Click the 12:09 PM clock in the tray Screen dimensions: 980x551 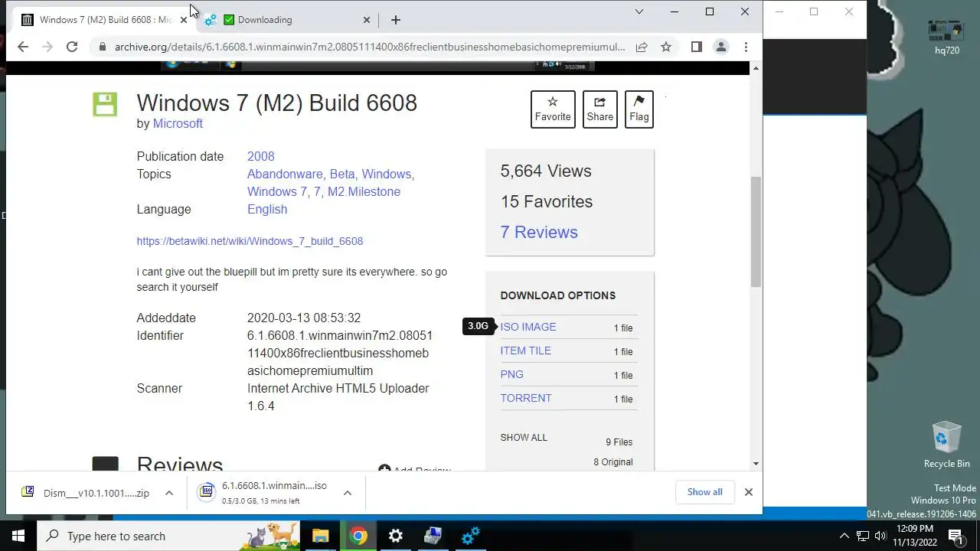915,536
